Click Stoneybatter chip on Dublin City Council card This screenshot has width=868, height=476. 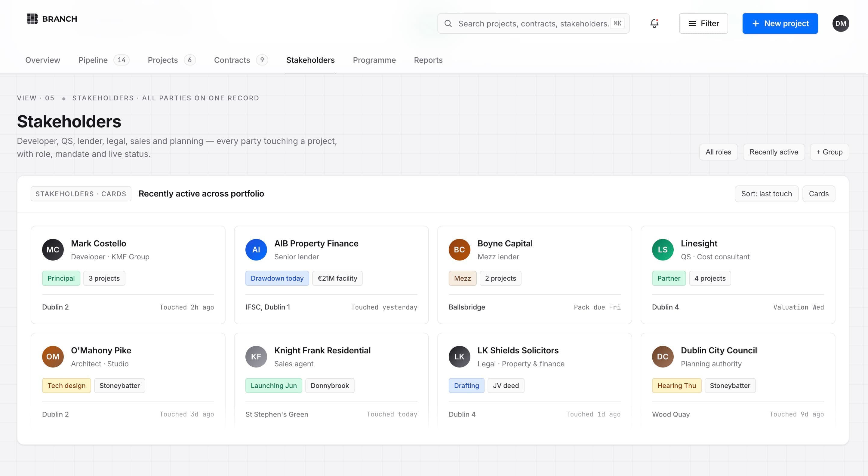(x=730, y=386)
